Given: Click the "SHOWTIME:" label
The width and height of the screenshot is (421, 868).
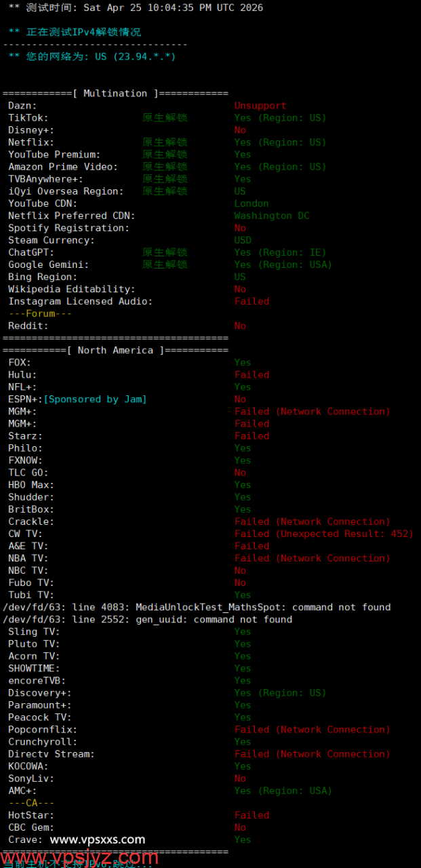Looking at the screenshot, I should 34,668.
